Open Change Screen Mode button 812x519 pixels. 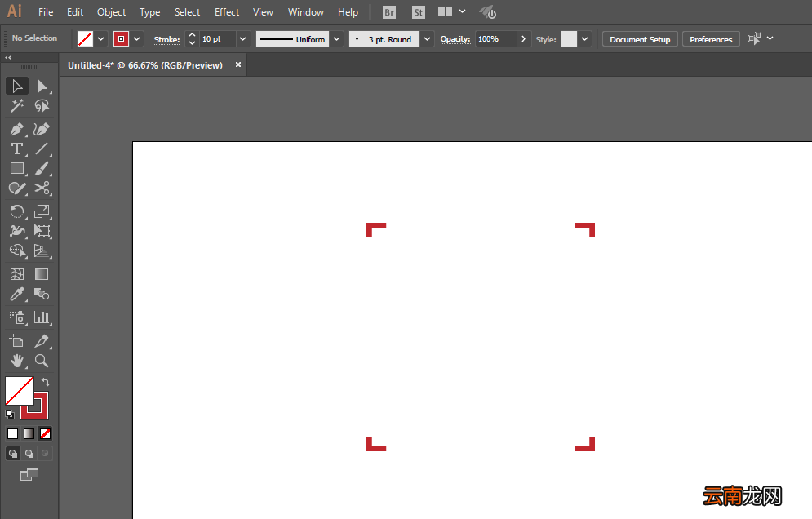(x=29, y=474)
